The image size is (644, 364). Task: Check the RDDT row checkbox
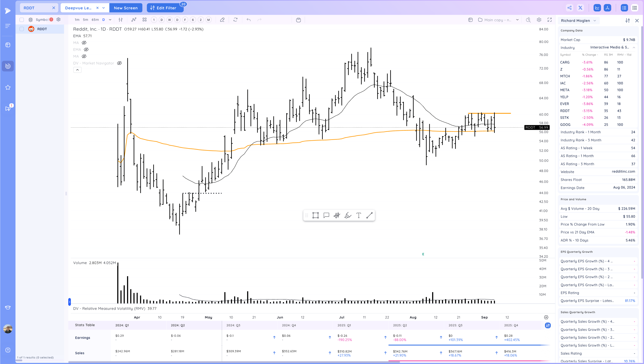(22, 29)
